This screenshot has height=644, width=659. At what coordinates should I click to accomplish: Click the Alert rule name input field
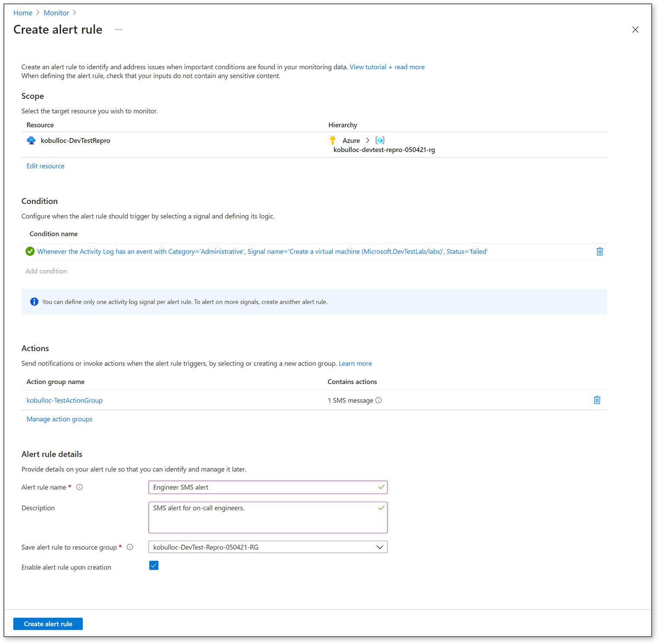[x=268, y=487]
